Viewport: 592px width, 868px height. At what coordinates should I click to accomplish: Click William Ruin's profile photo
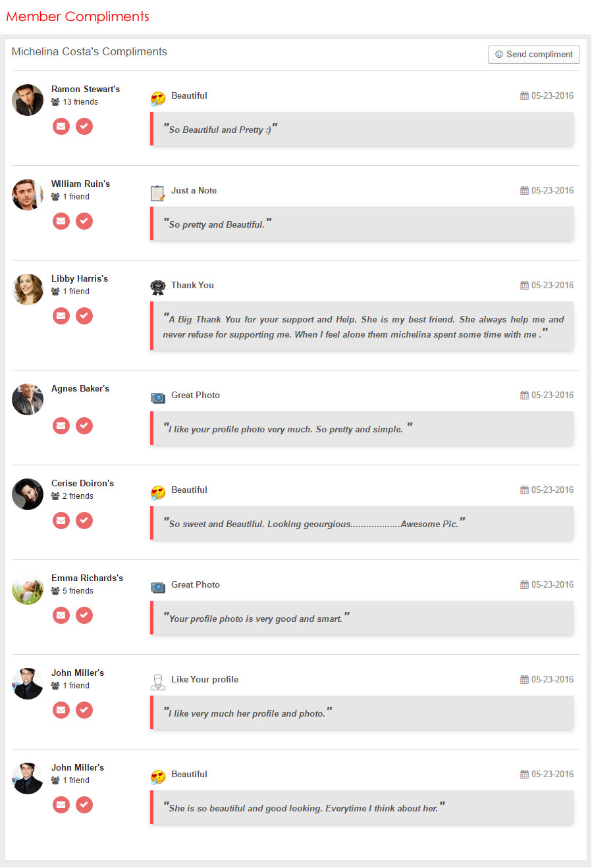28,195
